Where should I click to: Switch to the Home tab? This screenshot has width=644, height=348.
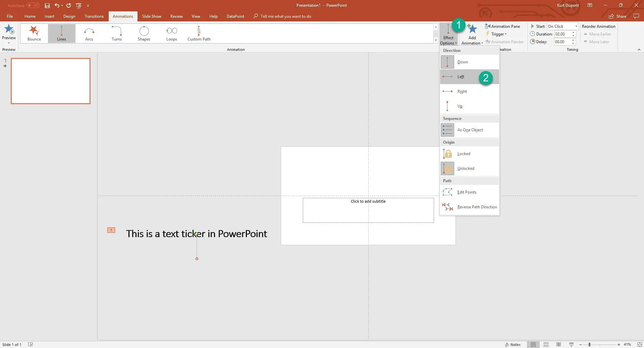(30, 16)
